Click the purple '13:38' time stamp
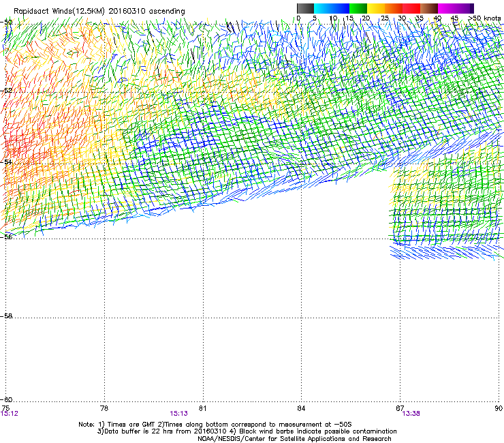 click(411, 414)
